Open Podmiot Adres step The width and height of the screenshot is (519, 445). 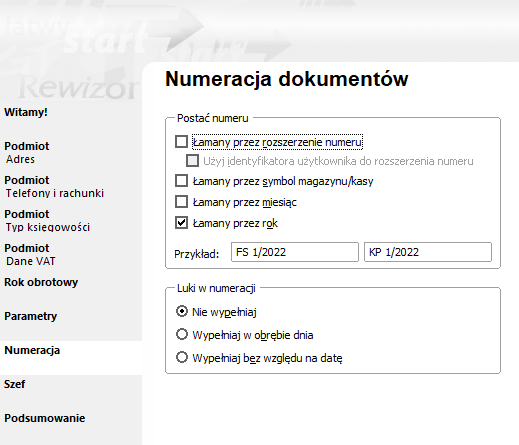(27, 153)
